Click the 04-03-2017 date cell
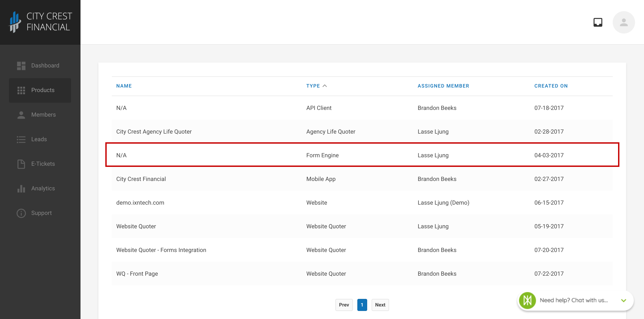644x319 pixels. 549,155
